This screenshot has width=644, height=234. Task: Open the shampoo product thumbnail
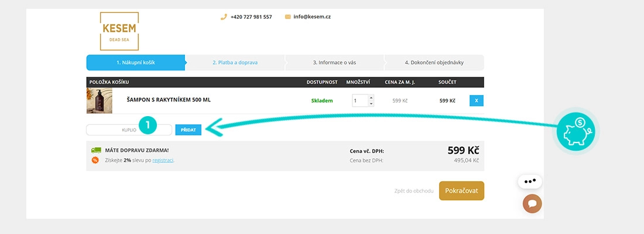point(99,100)
